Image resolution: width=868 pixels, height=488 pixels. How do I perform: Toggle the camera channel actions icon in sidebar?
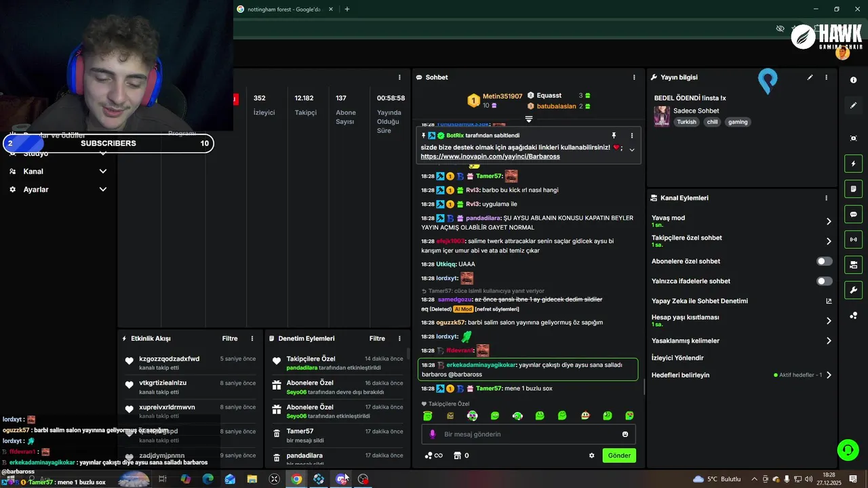tap(853, 264)
